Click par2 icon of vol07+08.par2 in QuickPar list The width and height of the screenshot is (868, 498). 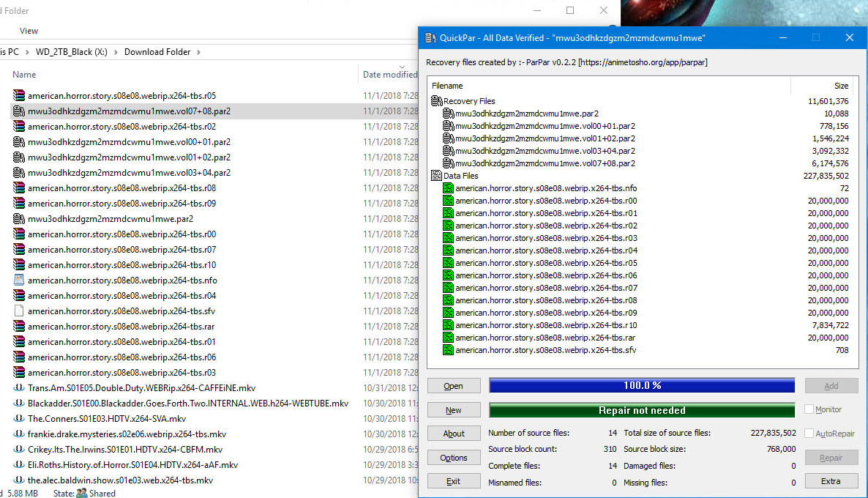click(449, 163)
